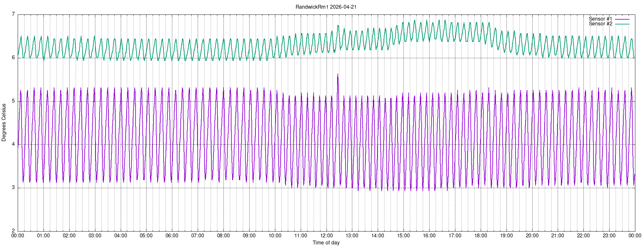This screenshot has height=247, width=644.
Task: Click the y-axis value 2 label
Action: pyautogui.click(x=13, y=231)
